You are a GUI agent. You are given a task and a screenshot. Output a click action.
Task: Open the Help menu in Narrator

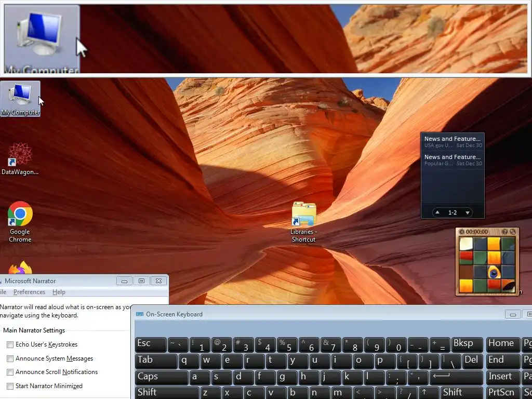pos(59,292)
